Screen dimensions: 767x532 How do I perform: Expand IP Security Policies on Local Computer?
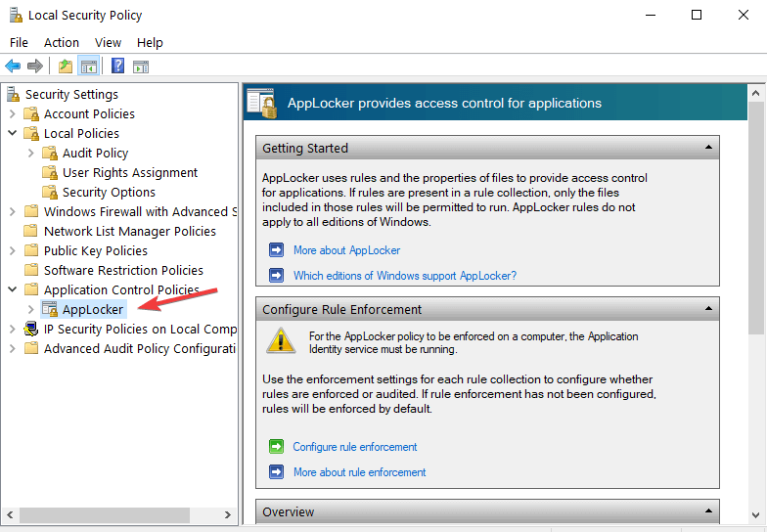(x=13, y=329)
